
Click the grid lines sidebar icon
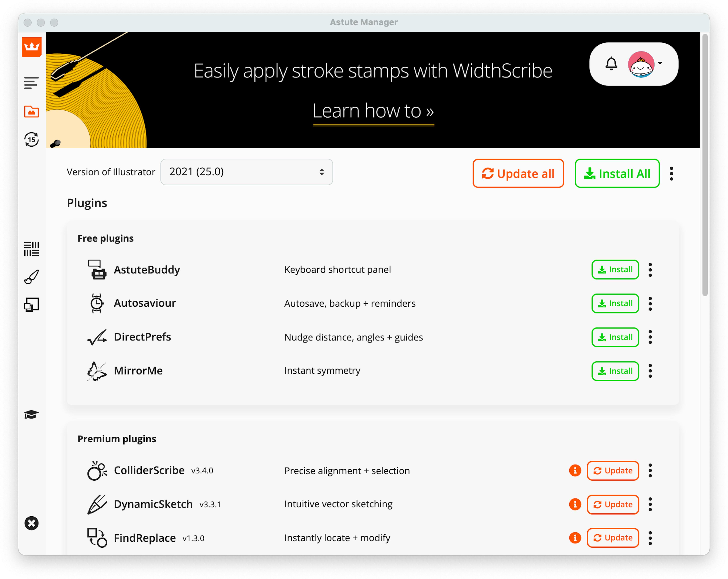pyautogui.click(x=31, y=249)
